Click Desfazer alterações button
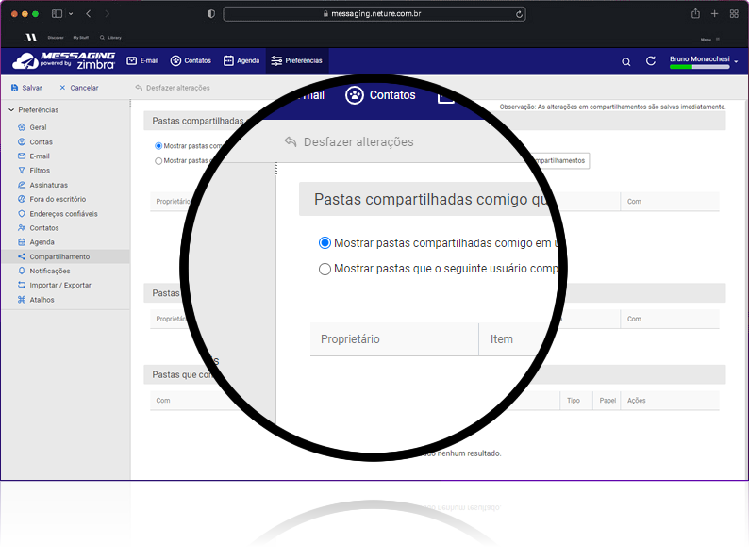The image size is (749, 560). [x=173, y=88]
